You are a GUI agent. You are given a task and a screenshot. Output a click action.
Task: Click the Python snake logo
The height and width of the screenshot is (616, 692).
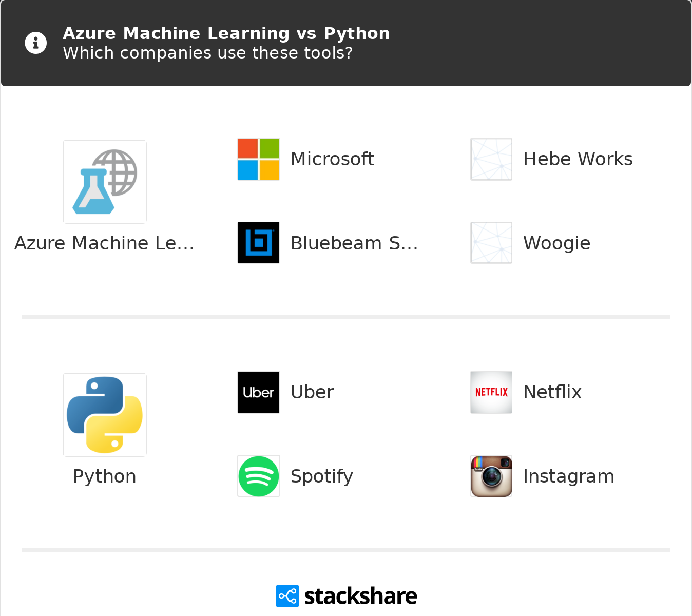[105, 415]
